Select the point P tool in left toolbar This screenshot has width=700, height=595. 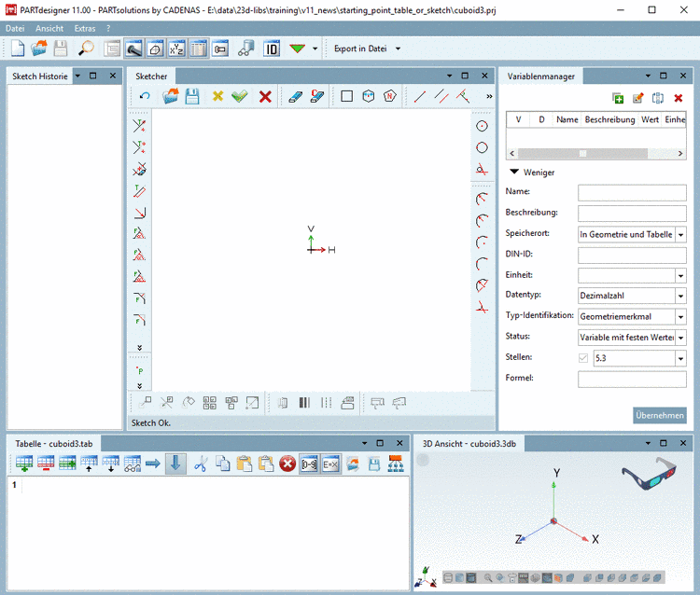[140, 370]
